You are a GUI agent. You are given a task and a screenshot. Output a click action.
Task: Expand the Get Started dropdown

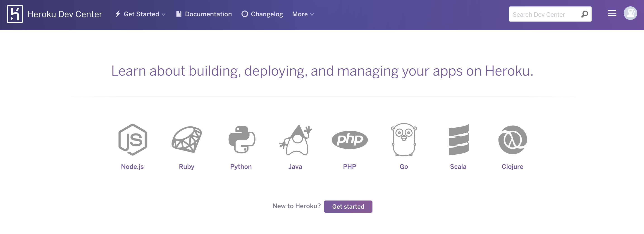(140, 14)
